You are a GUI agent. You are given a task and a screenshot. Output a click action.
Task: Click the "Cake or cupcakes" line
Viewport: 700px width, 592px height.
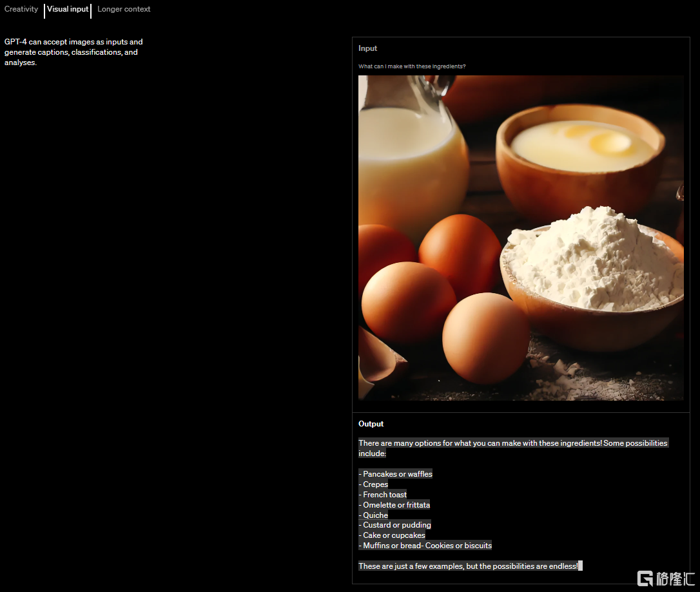(392, 535)
